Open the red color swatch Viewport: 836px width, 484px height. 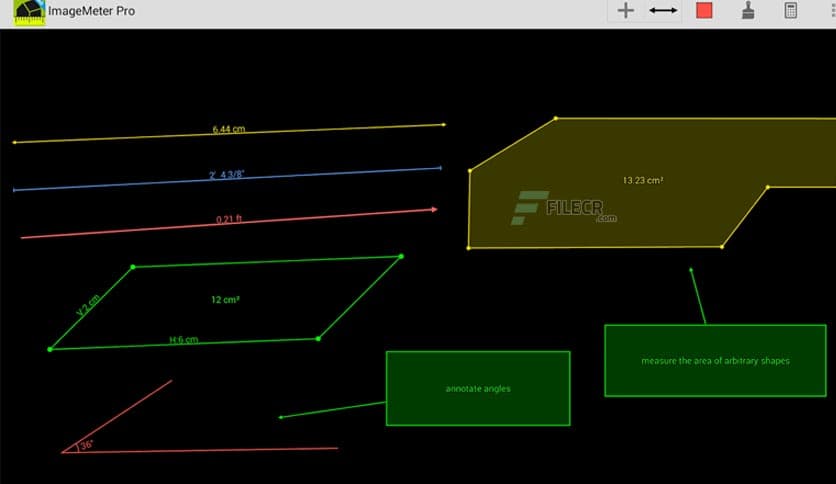tap(704, 11)
